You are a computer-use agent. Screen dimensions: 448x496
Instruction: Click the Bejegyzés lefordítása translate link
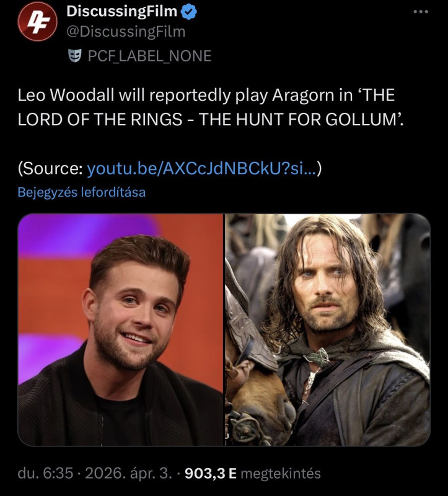coord(81,192)
